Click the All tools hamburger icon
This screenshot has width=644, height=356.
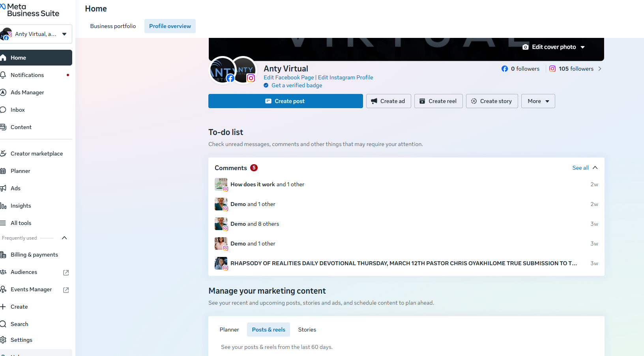pos(3,223)
